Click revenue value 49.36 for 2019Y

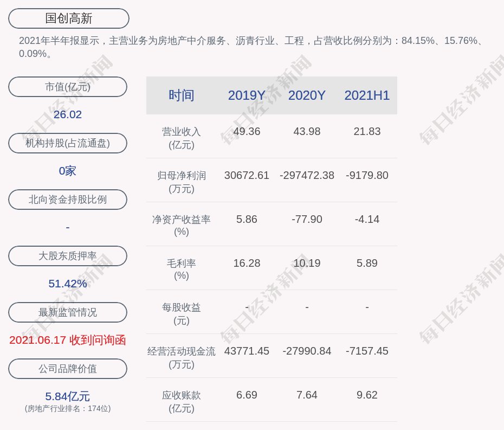click(247, 132)
